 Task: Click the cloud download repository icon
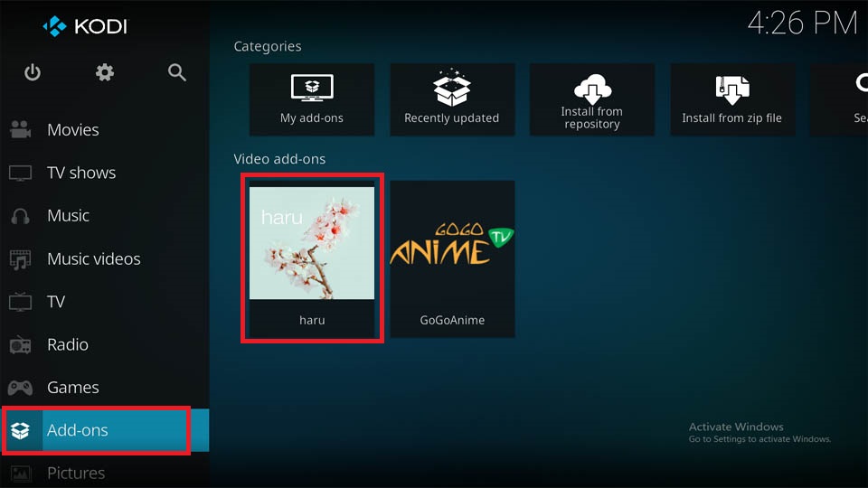[x=591, y=89]
